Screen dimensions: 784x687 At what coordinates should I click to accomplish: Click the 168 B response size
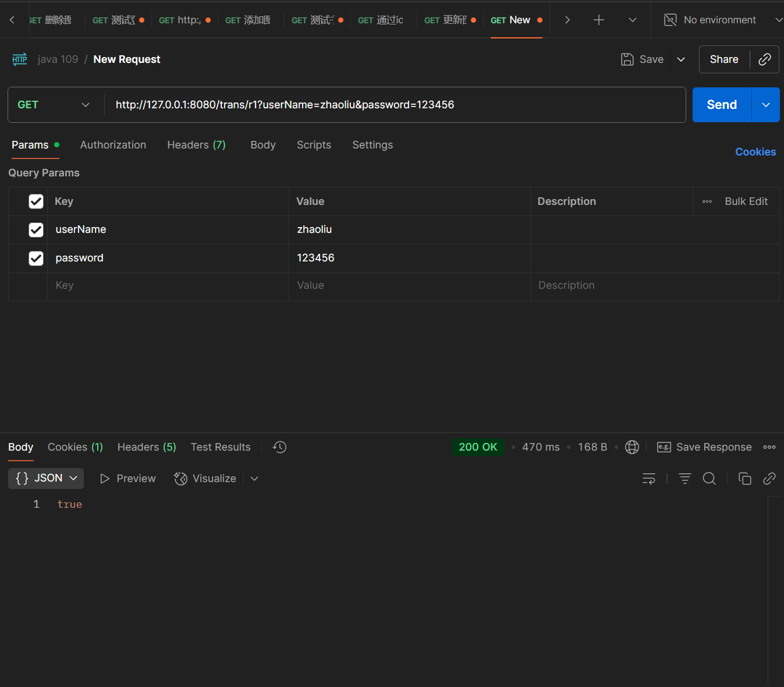pyautogui.click(x=593, y=447)
